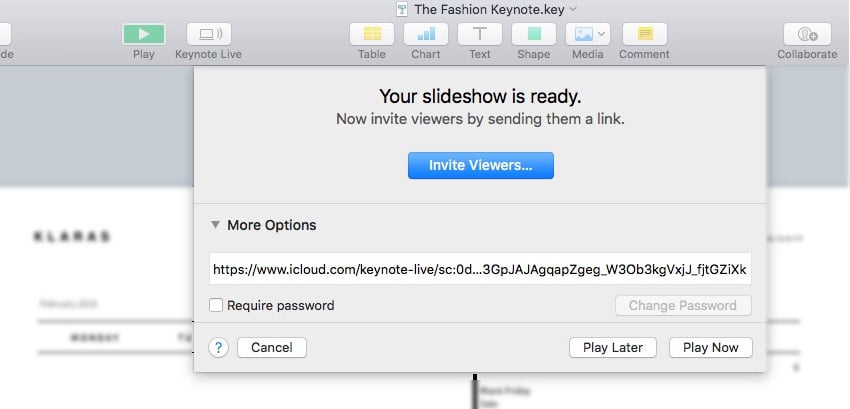Viewport: 850px width, 409px height.
Task: Click the Change Password button
Action: pos(683,306)
